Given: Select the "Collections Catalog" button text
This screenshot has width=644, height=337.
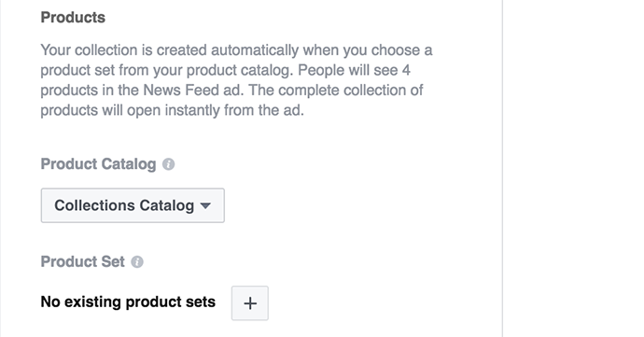Looking at the screenshot, I should click(x=124, y=205).
